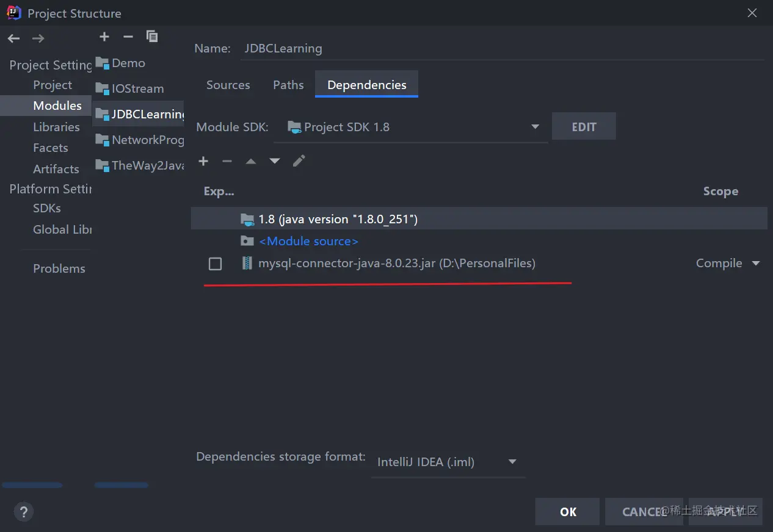
Task: Select the 1.8 java version row
Action: click(x=479, y=219)
